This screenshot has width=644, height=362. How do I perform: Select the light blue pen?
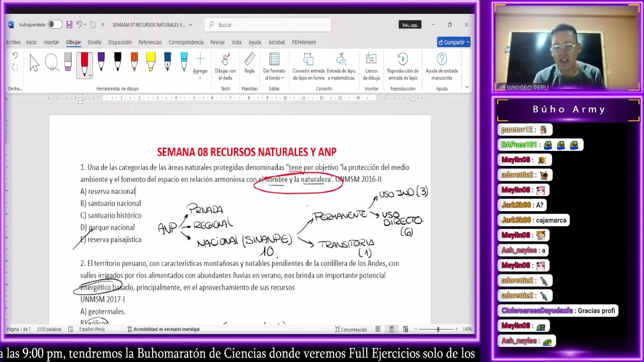point(184,62)
